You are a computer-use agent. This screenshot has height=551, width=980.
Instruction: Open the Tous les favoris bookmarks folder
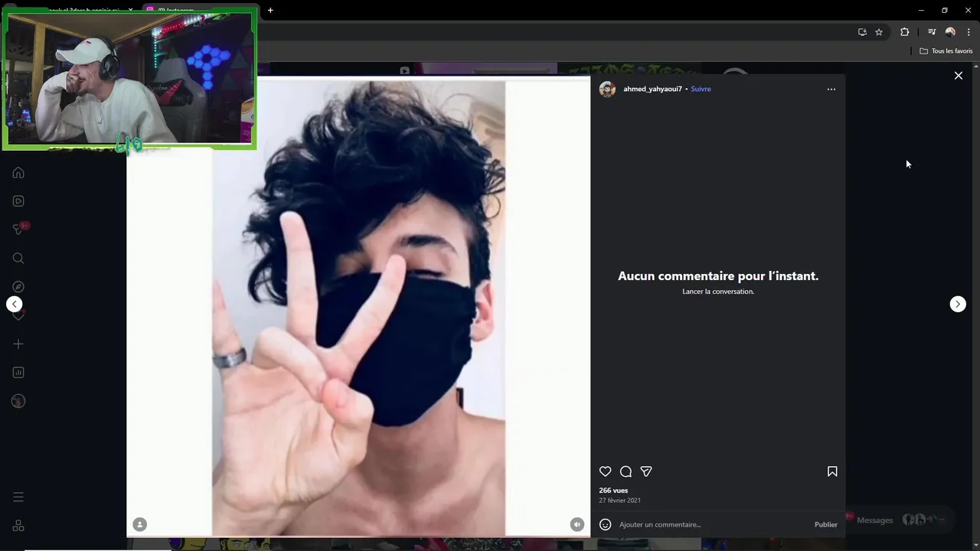pos(946,51)
